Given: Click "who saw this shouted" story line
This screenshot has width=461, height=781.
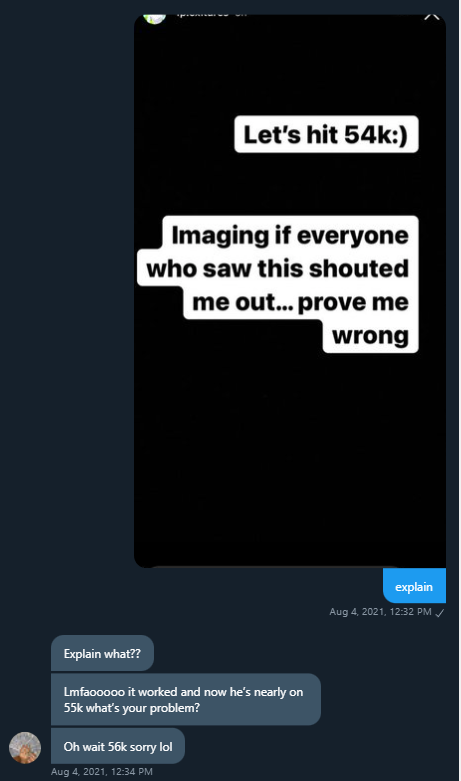Looking at the screenshot, I should pos(277,268).
